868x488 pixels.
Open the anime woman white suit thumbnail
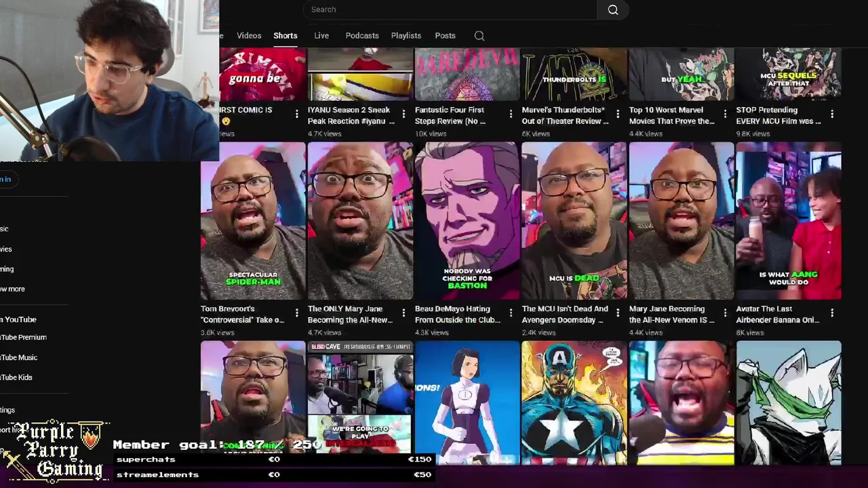coord(467,403)
